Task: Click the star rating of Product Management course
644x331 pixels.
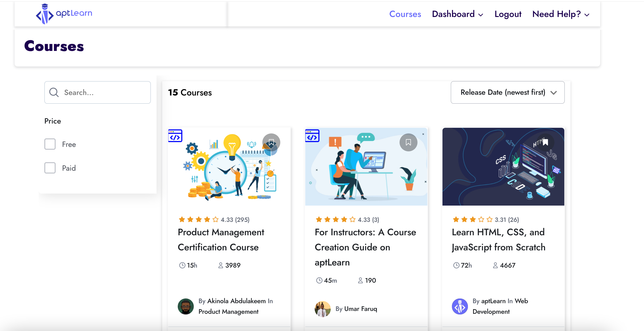Action: pos(198,219)
